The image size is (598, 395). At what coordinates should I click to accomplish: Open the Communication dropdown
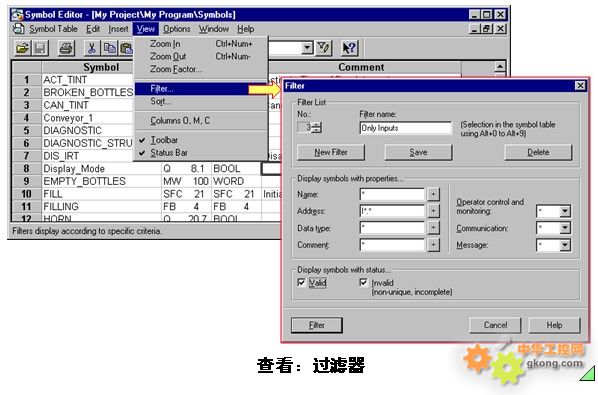(565, 228)
